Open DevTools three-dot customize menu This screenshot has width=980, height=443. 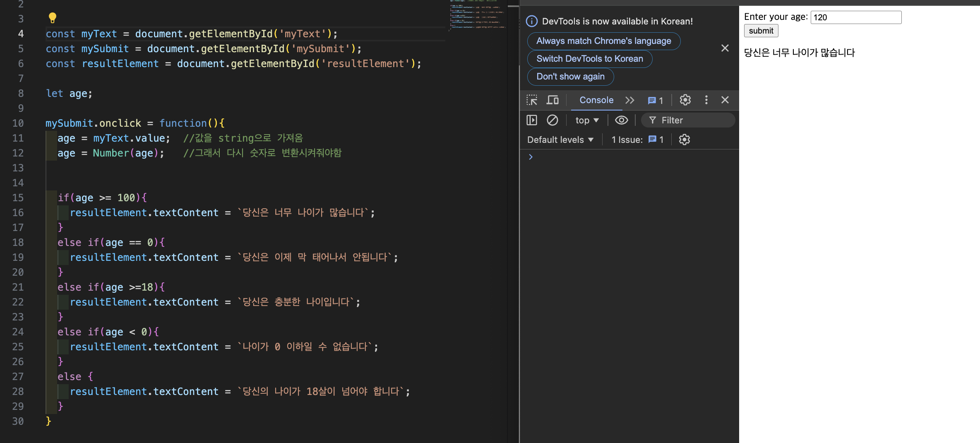click(x=706, y=100)
